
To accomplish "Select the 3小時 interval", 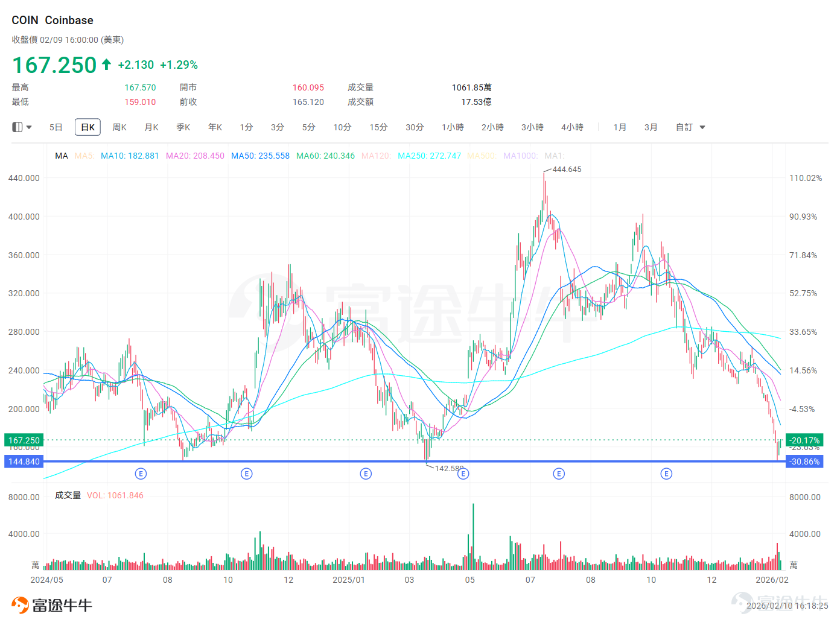I will [x=532, y=127].
